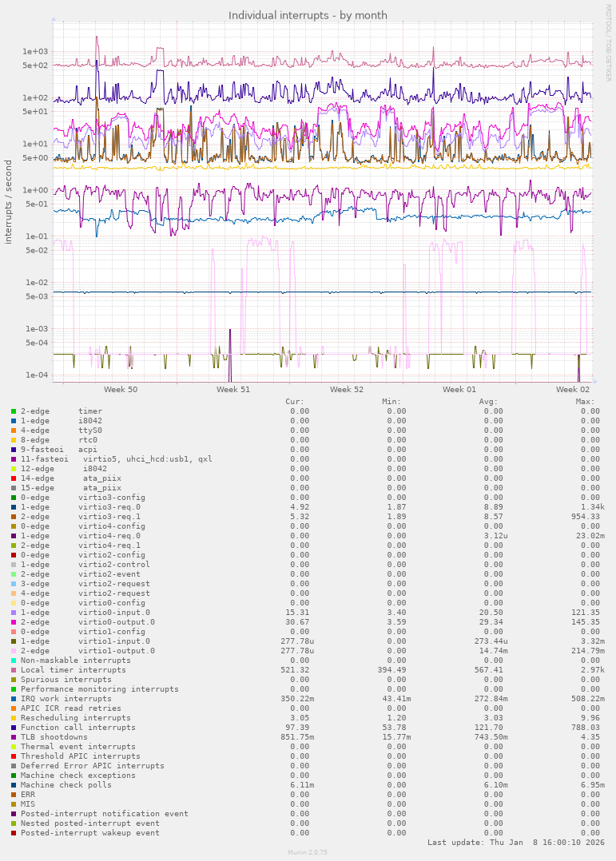Select the IRQ work interrupts swatch
Viewport: 616px width, 861px height.
pyautogui.click(x=14, y=699)
